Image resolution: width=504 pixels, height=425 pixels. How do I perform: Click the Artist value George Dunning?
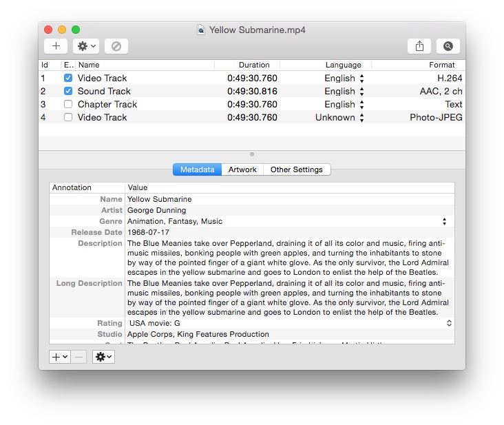click(x=156, y=210)
